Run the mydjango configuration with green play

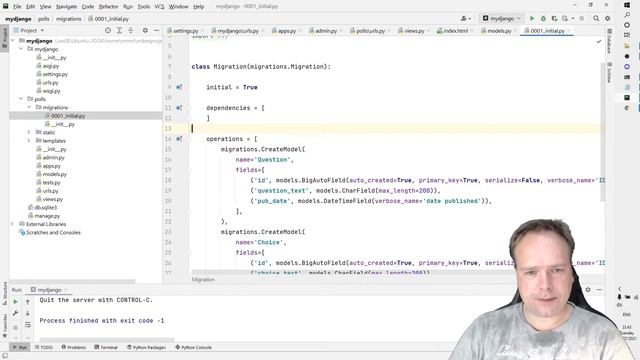pos(532,18)
